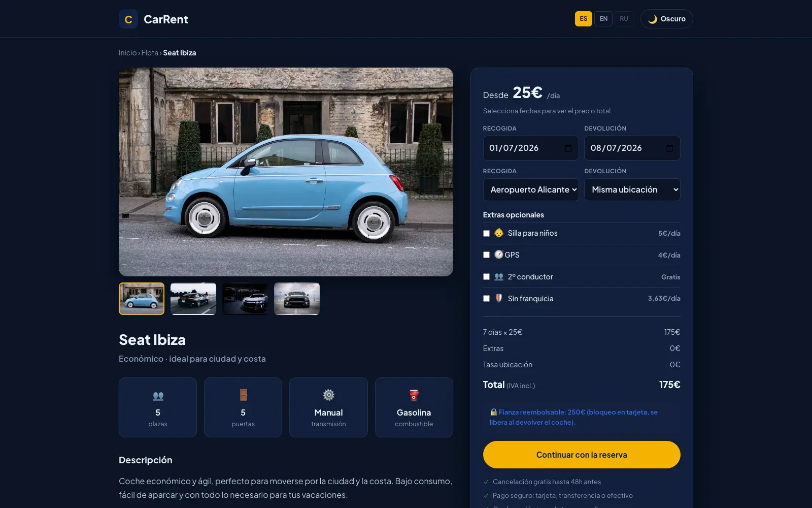Select the blue car thumbnail
This screenshot has height=508, width=812.
tap(142, 299)
